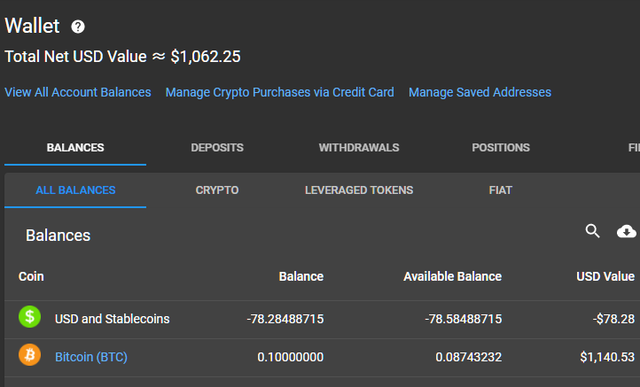Click the Coin column header
The height and width of the screenshot is (387, 640).
31,277
